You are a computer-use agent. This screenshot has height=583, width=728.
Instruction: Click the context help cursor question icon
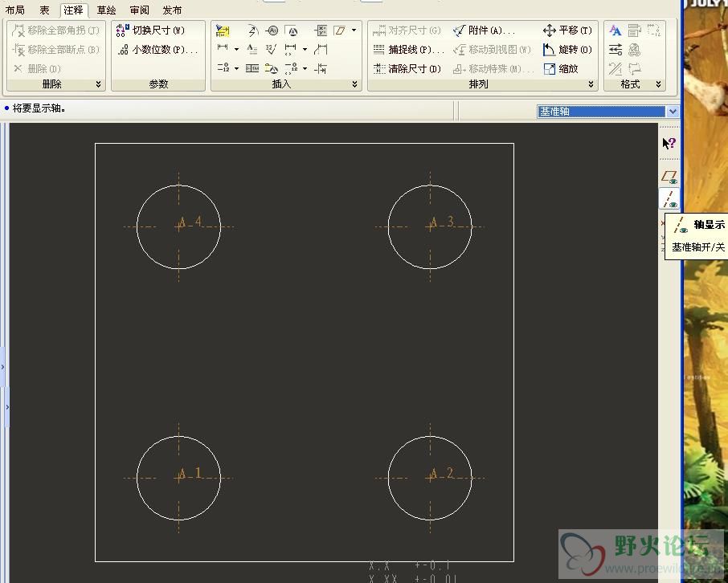(669, 144)
